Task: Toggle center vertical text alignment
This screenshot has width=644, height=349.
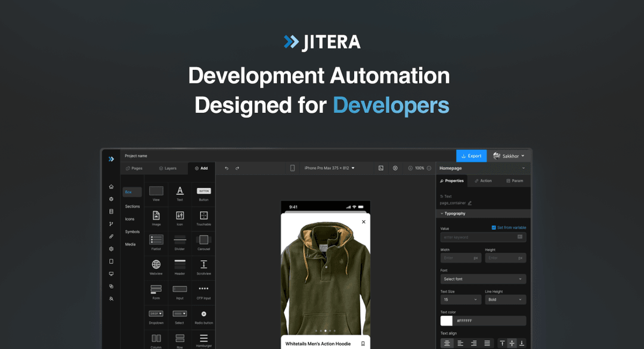Action: pyautogui.click(x=512, y=342)
